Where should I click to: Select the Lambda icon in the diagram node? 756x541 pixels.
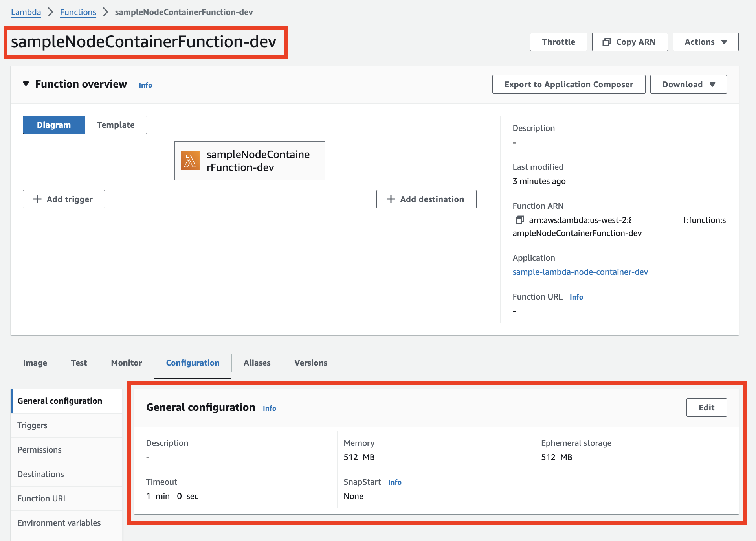coord(190,160)
